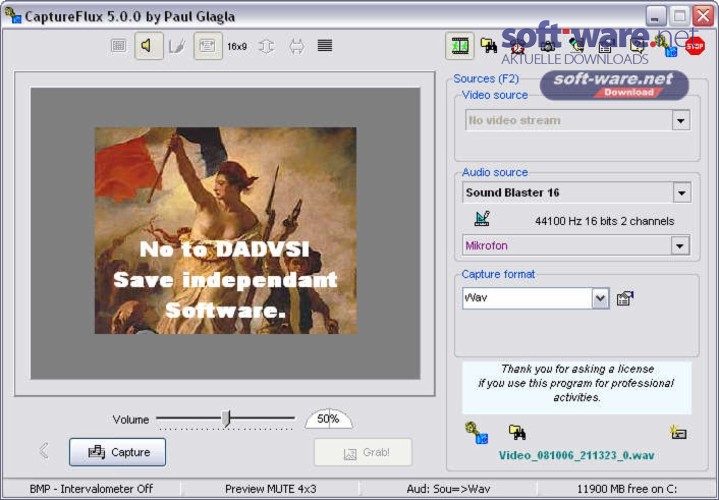Click the horizontal lines deinterlace icon
The width and height of the screenshot is (719, 500).
[x=325, y=46]
